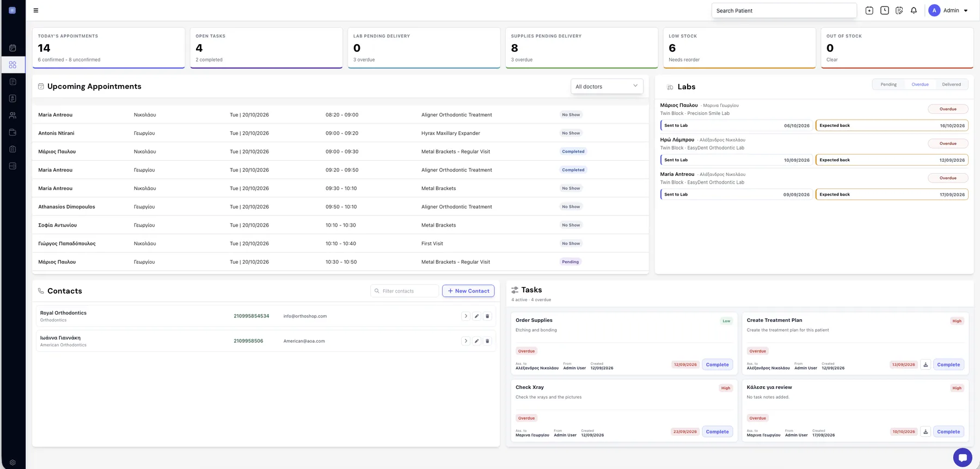Complete the Κάλεσε για review task
This screenshot has width=980, height=469.
(948, 432)
